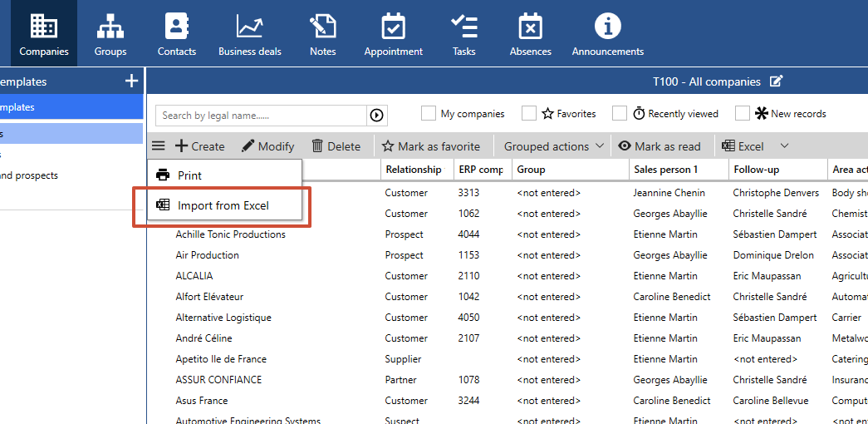Enable the My companies checkbox

click(429, 114)
